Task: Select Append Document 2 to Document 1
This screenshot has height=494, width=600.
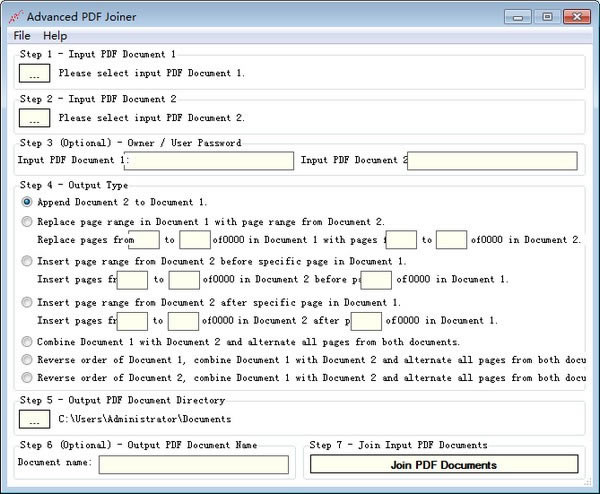Action: [27, 202]
